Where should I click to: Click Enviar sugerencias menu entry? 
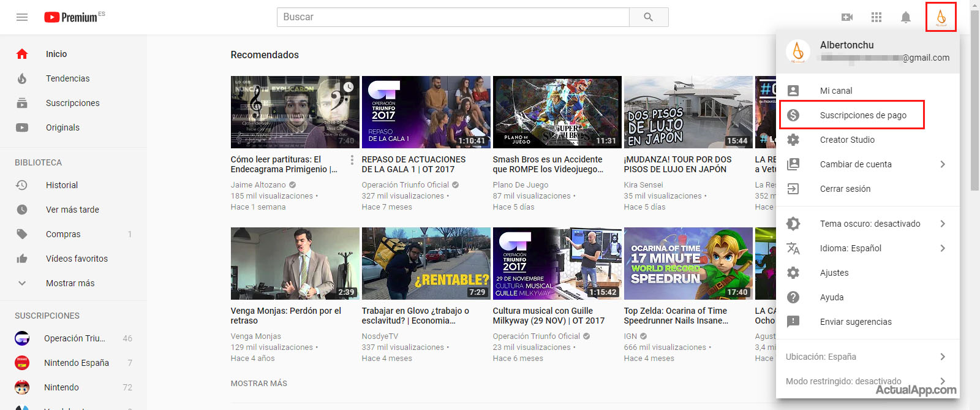(x=868, y=322)
